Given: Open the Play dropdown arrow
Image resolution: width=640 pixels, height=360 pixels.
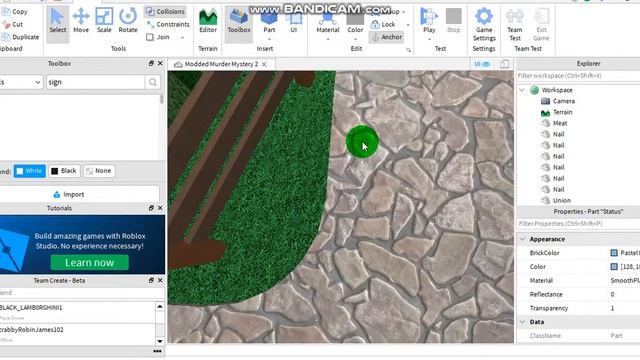Looking at the screenshot, I should click(429, 40).
